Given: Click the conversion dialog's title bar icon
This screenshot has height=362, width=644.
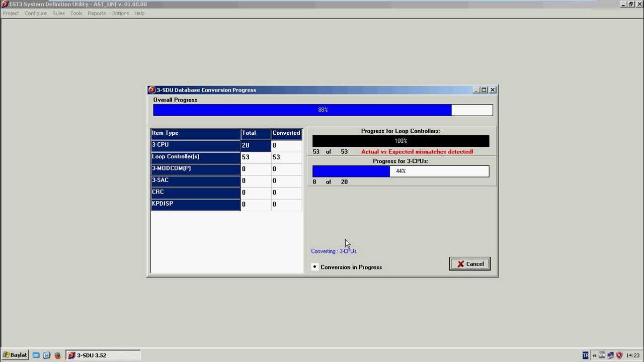Looking at the screenshot, I should [152, 90].
